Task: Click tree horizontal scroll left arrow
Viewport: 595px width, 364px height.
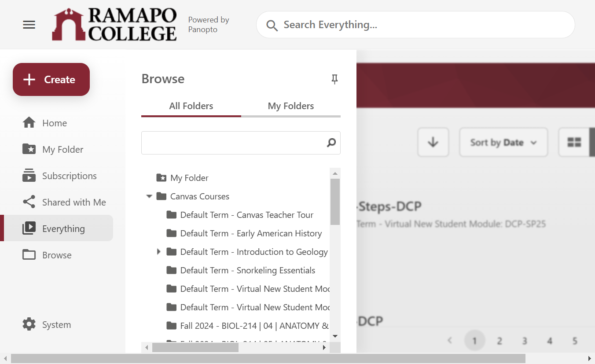Action: pos(147,348)
